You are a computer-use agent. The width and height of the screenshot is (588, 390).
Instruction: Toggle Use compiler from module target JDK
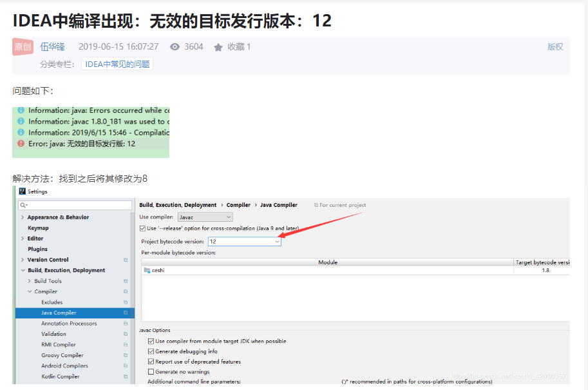coord(151,341)
